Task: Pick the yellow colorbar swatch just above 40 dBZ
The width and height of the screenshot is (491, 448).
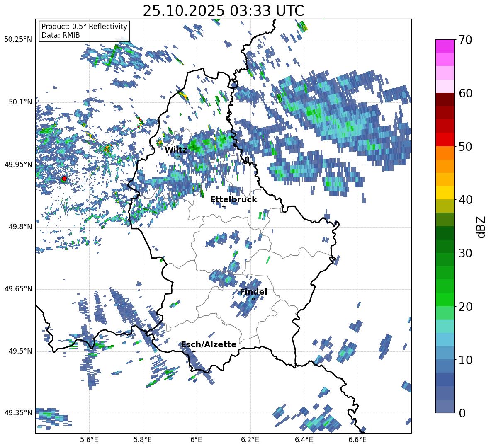Action: pyautogui.click(x=445, y=193)
